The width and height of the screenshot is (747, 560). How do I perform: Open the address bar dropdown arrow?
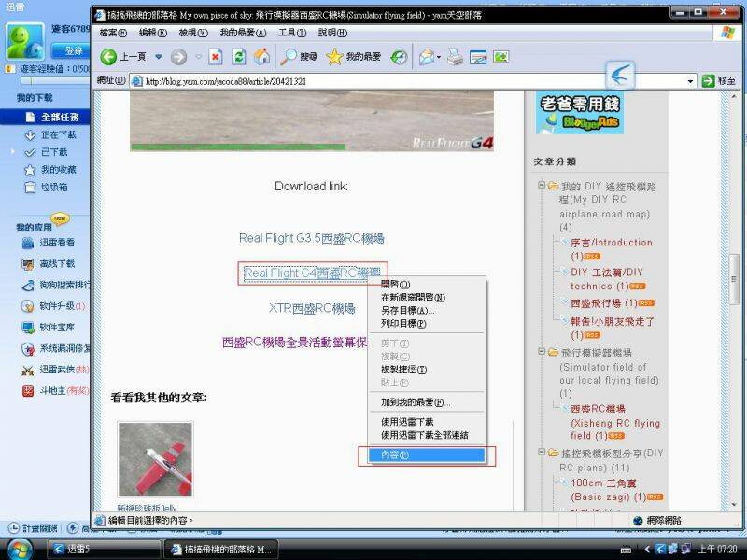[691, 81]
